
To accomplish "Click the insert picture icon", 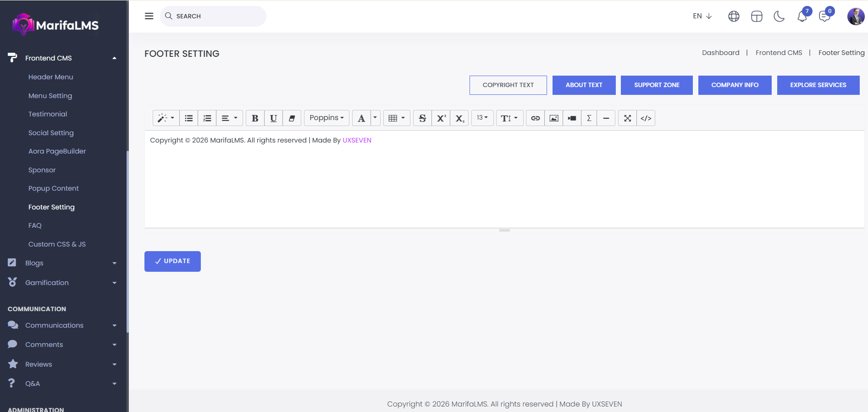I will point(554,118).
